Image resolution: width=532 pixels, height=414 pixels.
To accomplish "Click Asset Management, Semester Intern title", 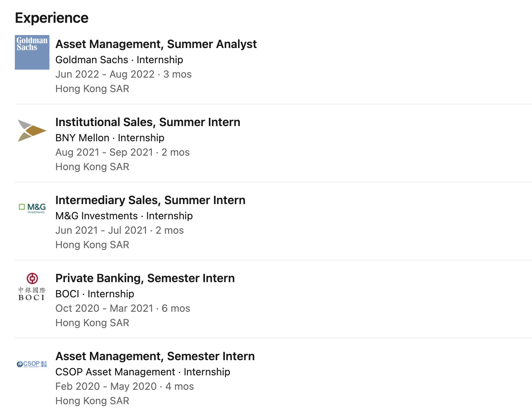I will (x=155, y=356).
